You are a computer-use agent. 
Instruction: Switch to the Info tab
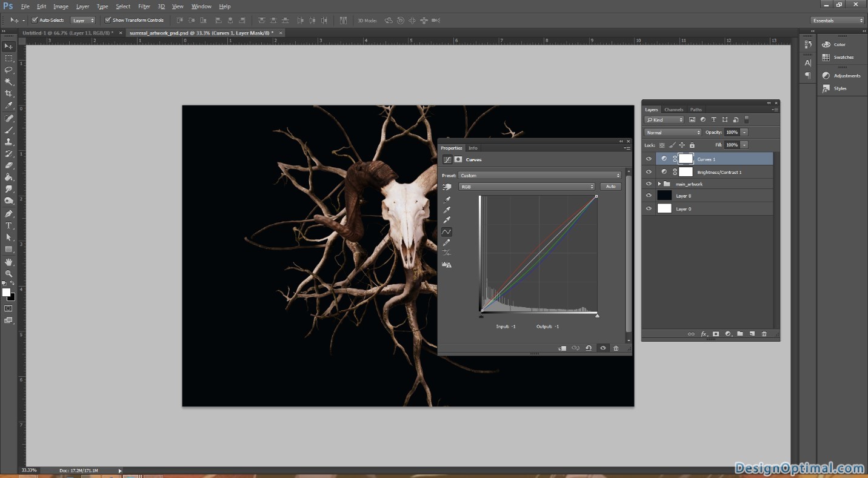(473, 148)
